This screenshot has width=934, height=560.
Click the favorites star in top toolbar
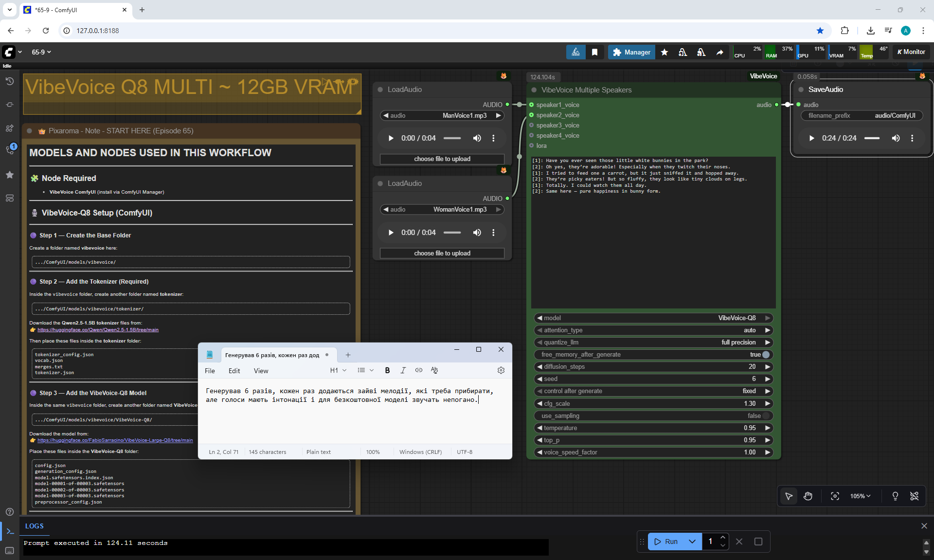tap(664, 52)
